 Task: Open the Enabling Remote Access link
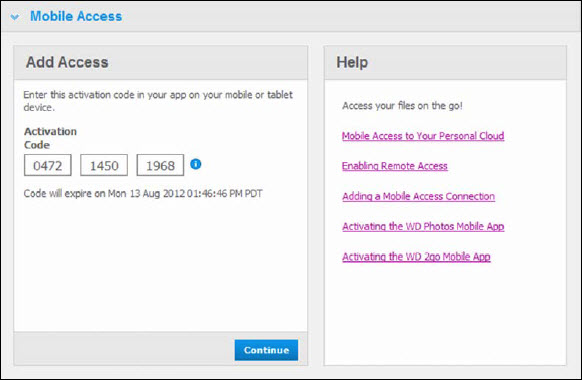pyautogui.click(x=395, y=166)
